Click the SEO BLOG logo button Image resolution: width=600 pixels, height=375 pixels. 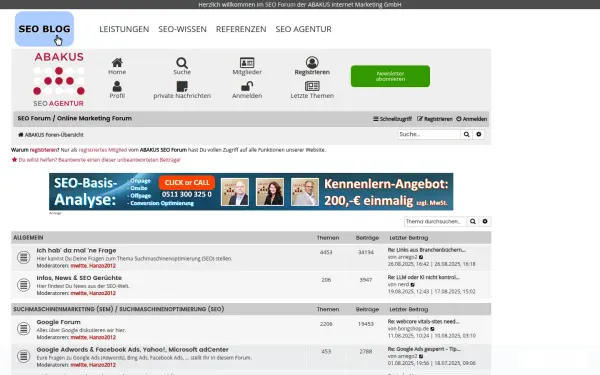click(x=44, y=29)
